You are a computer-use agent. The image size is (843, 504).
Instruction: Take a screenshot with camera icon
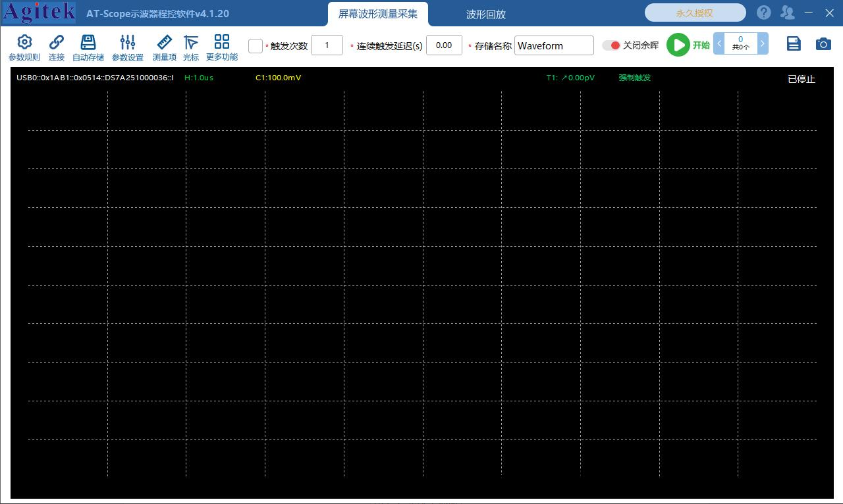[823, 44]
